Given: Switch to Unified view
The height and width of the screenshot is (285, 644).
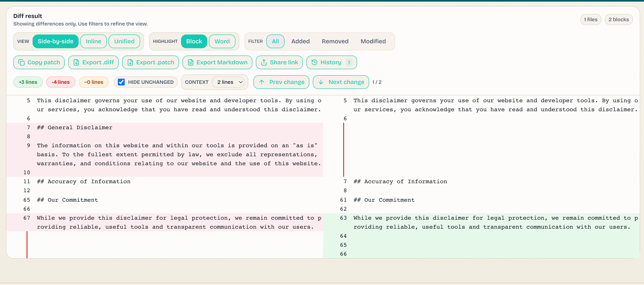Looking at the screenshot, I should [124, 41].
